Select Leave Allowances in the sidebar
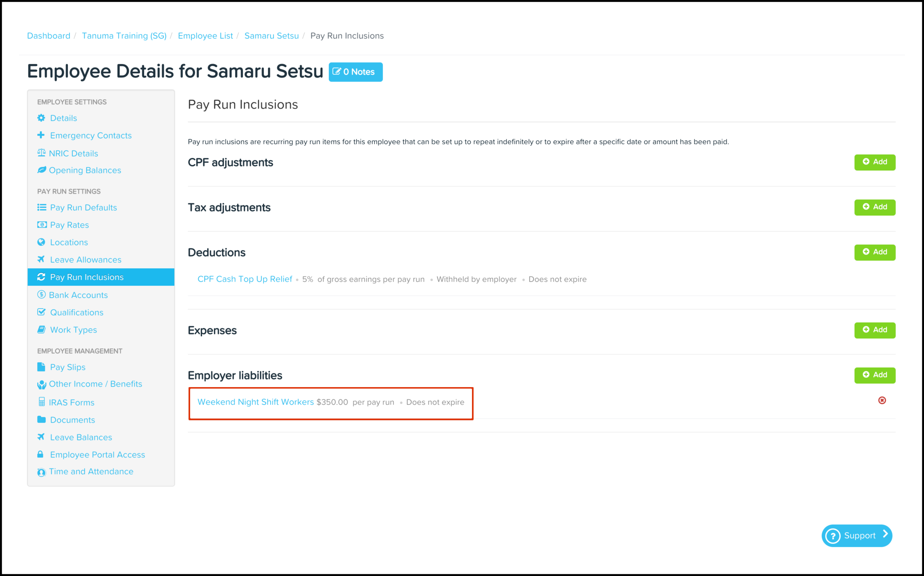Viewport: 924px width, 576px height. coord(86,260)
